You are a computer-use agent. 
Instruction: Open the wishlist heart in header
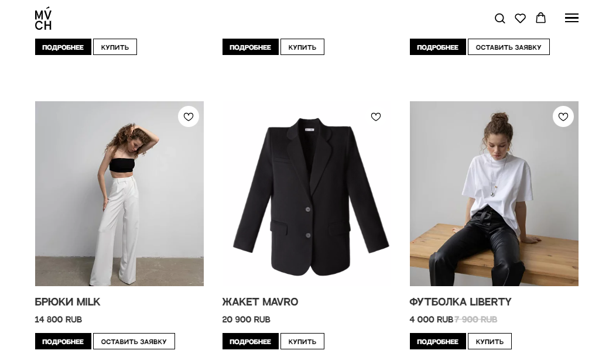(520, 19)
